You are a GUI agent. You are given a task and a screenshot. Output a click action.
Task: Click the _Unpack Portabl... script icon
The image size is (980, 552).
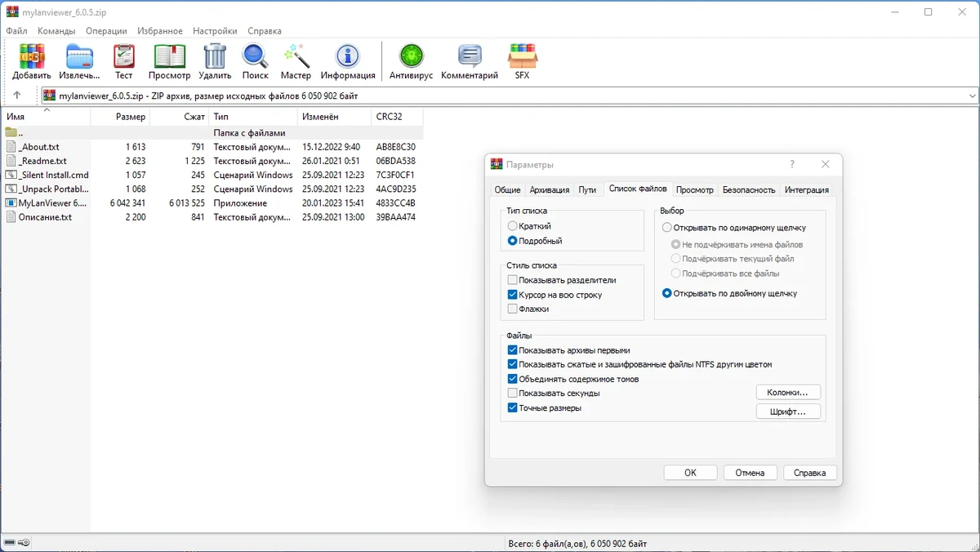(11, 189)
